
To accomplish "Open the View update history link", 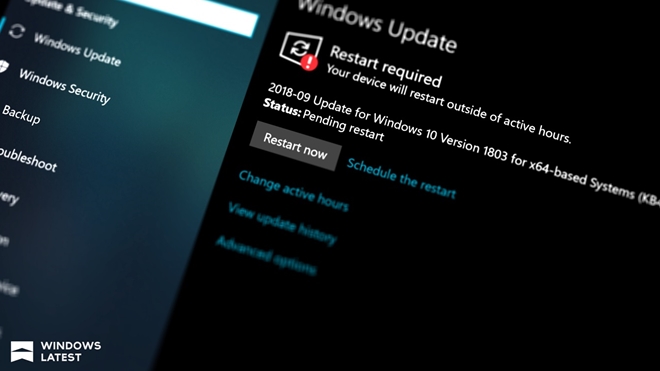I will (282, 223).
